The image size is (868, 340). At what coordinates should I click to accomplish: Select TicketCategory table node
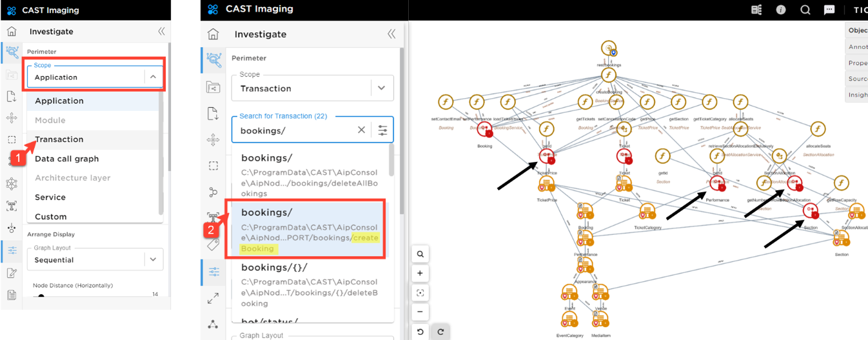pos(647,211)
